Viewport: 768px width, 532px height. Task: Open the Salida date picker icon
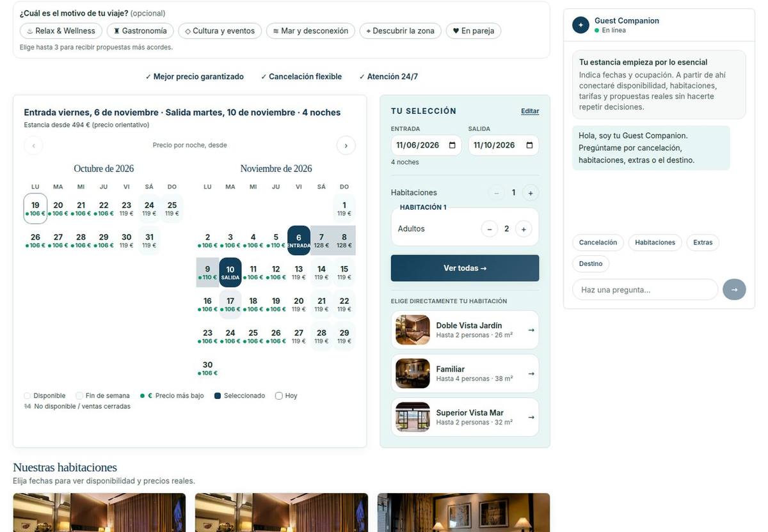tap(529, 145)
